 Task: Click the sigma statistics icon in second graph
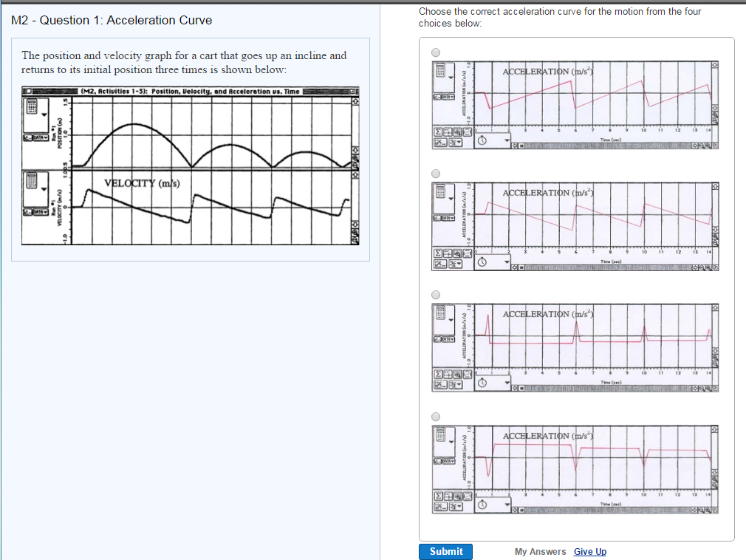coord(438,253)
